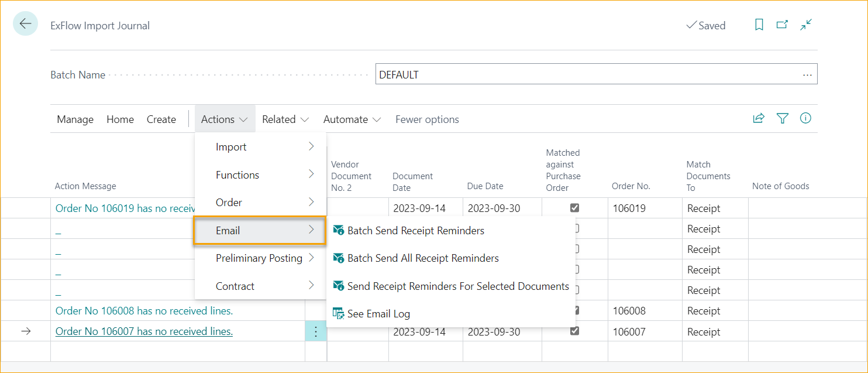Open See Email Log menu item
The image size is (868, 373).
click(378, 314)
